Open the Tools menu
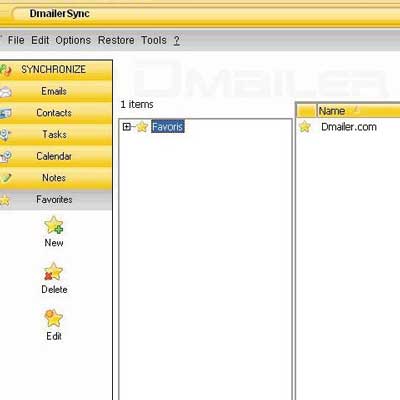This screenshot has height=400, width=400. pyautogui.click(x=154, y=40)
